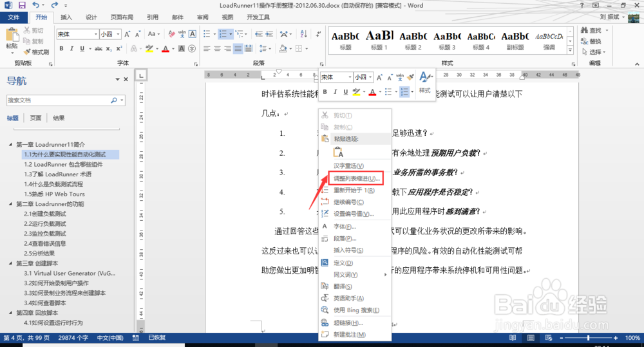Open the font color dropdown arrow in the ribbon
The image size is (644, 347).
coord(173,48)
